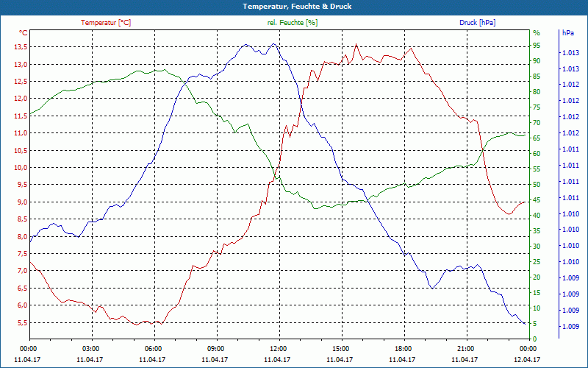The width and height of the screenshot is (588, 368).
Task: Click the '10,5' temperature axis value
Action: click(x=21, y=150)
